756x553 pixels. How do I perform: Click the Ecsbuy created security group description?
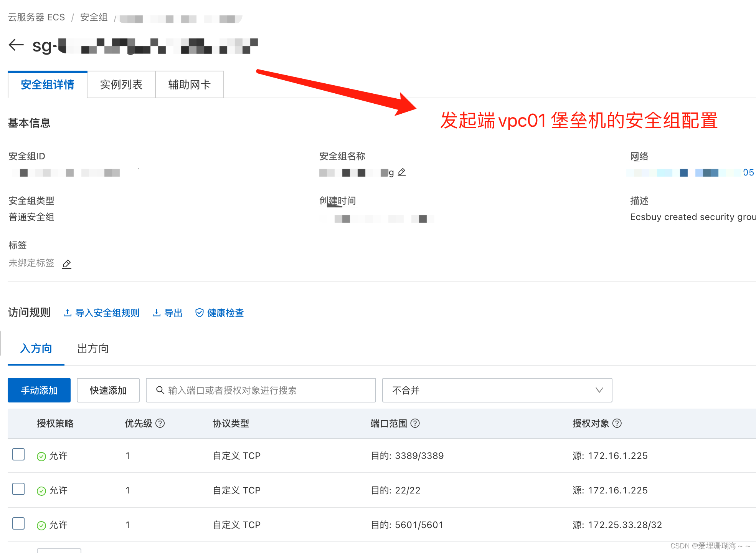(693, 217)
